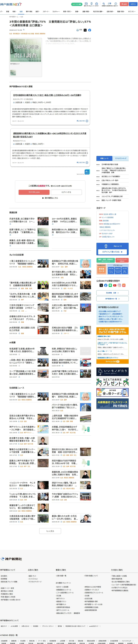Expand the カルチャー navigation dropdown
This screenshot has height=644, width=138.
(56, 11)
